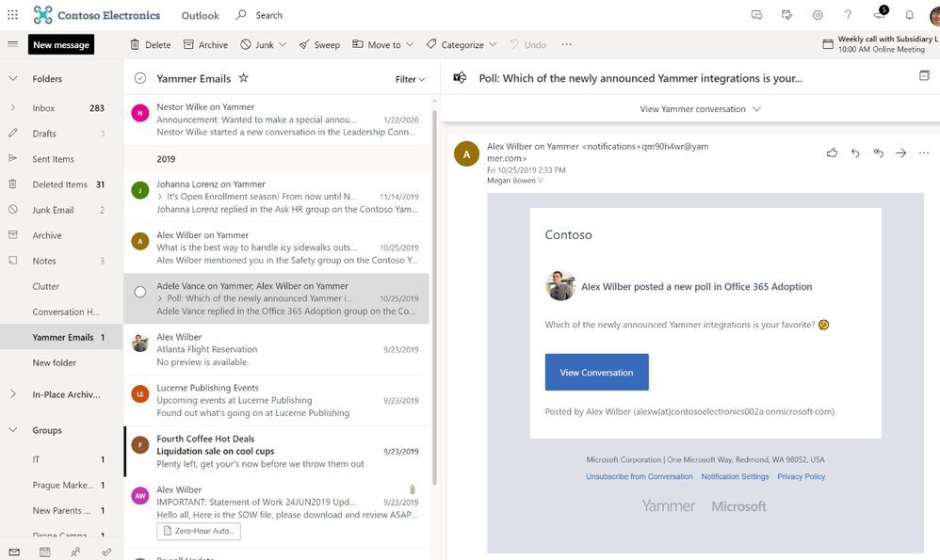This screenshot has width=940, height=560.
Task: Open the Drafts folder
Action: coord(61,134)
